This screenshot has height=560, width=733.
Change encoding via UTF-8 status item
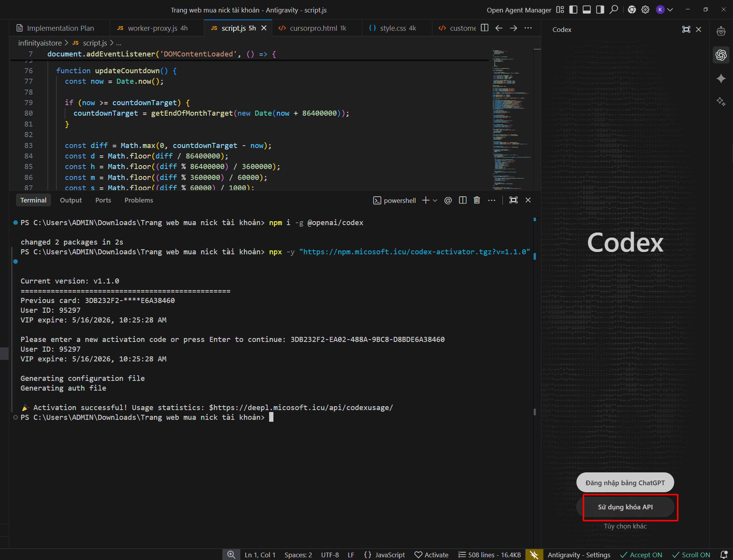pos(330,555)
